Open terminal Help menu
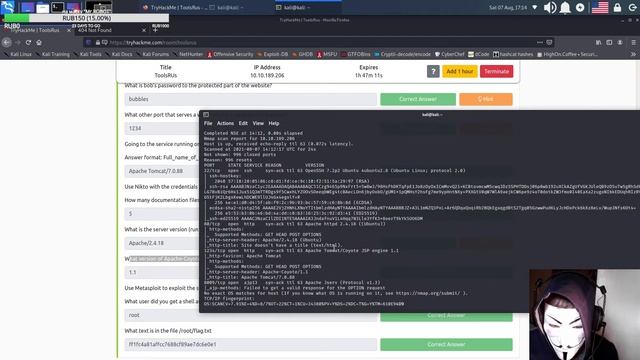Image resolution: width=640 pixels, height=360 pixels. [x=274, y=123]
